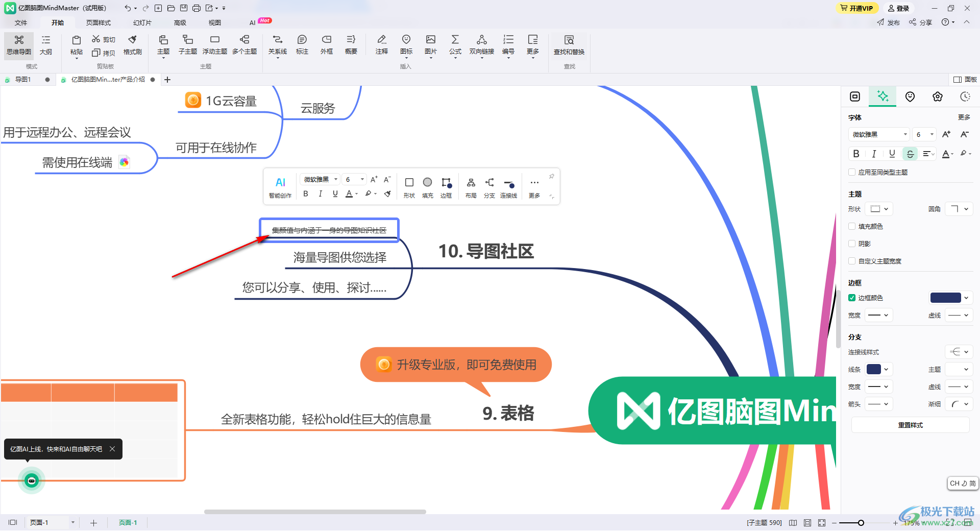Click the branch line color swatch
Viewport: 980px width, 531px height.
tap(874, 369)
